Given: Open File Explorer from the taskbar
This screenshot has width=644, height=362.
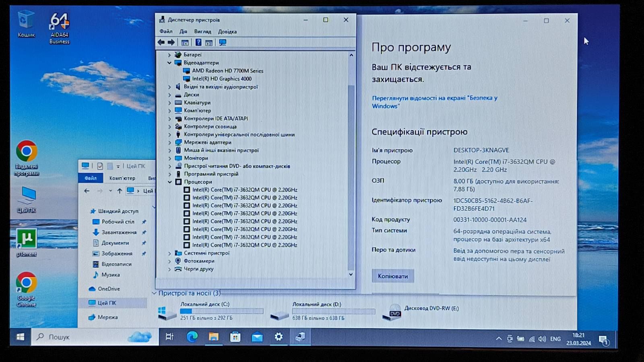Looking at the screenshot, I should coord(213,337).
